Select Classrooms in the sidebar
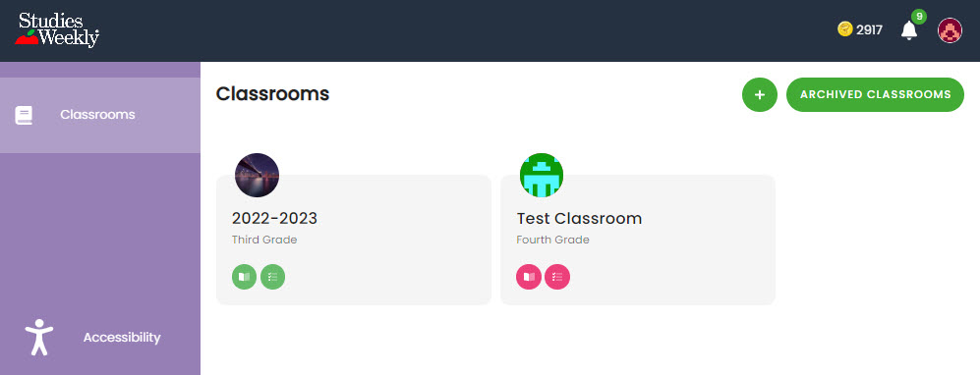The image size is (980, 375). coord(100,116)
